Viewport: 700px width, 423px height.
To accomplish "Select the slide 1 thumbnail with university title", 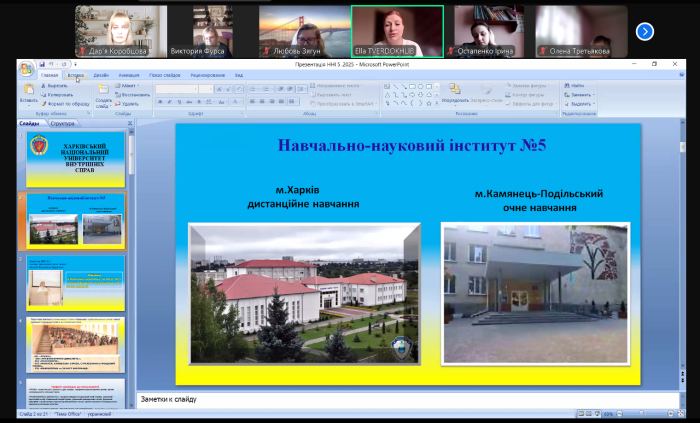I will coord(75,159).
